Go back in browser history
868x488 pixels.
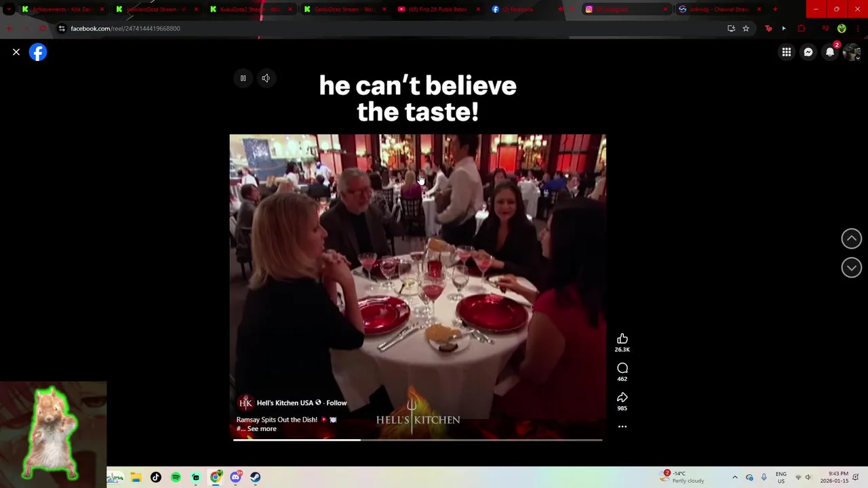coord(9,28)
